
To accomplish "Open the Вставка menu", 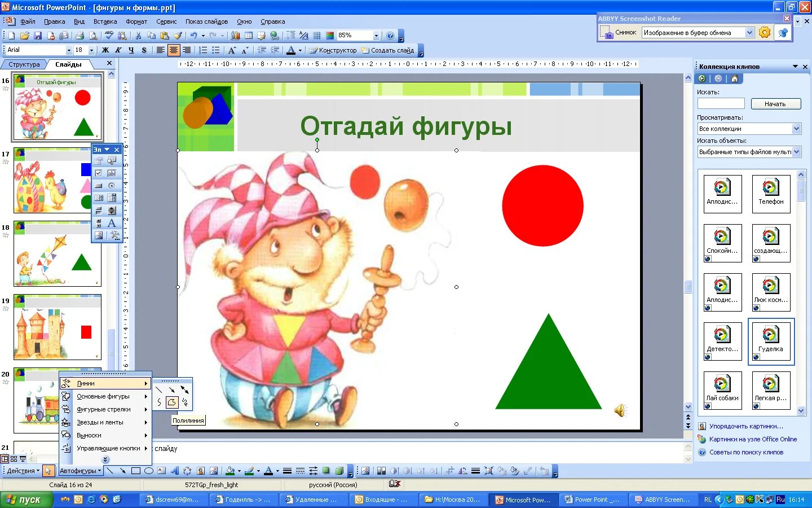I will 105,21.
